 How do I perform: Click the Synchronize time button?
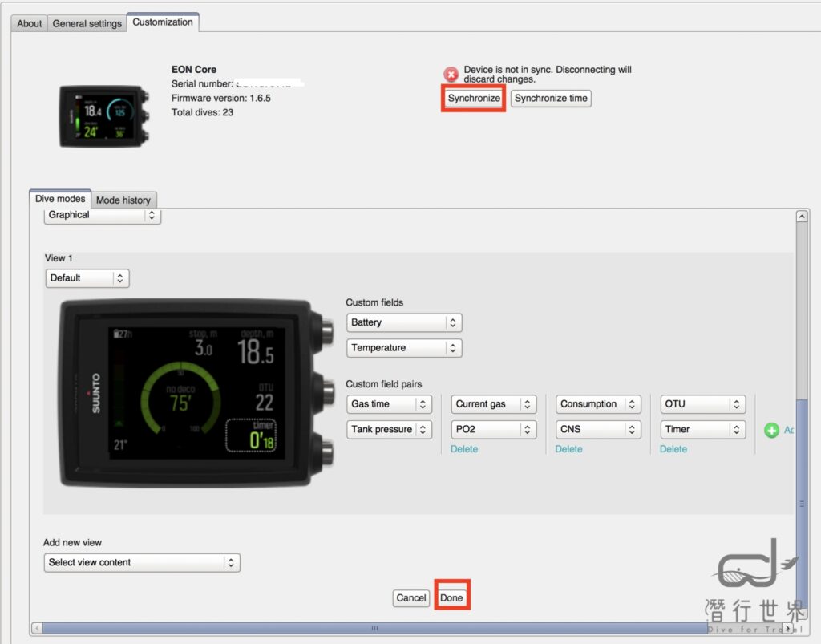point(551,99)
